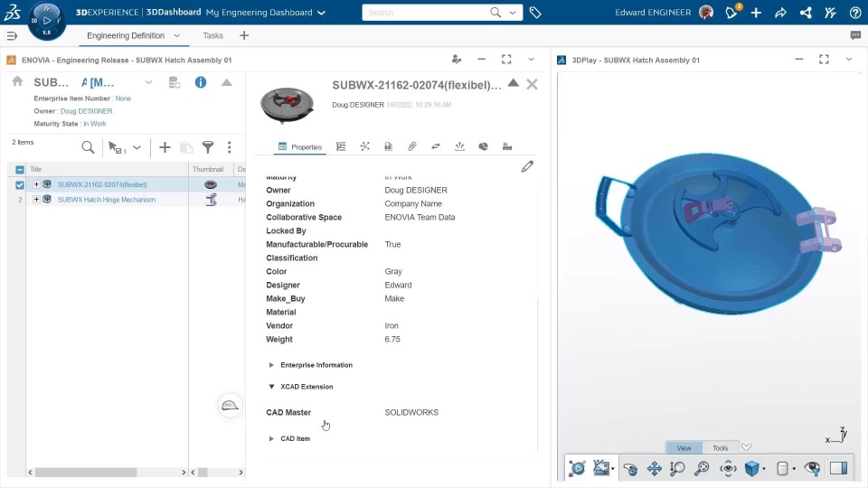Screen dimensions: 868x488
Task: Open the selection mode dropdown arrow
Action: tap(137, 147)
